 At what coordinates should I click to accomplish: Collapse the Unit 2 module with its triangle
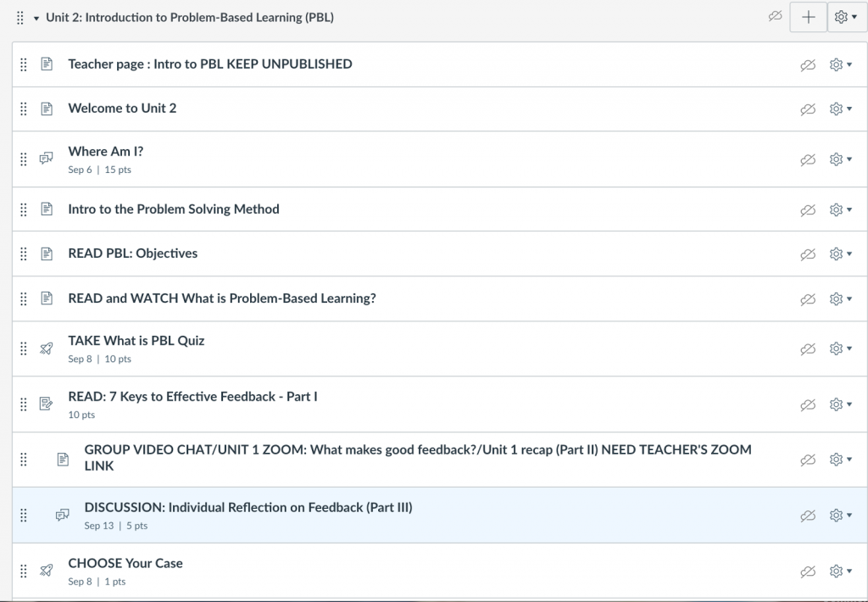[x=36, y=19]
